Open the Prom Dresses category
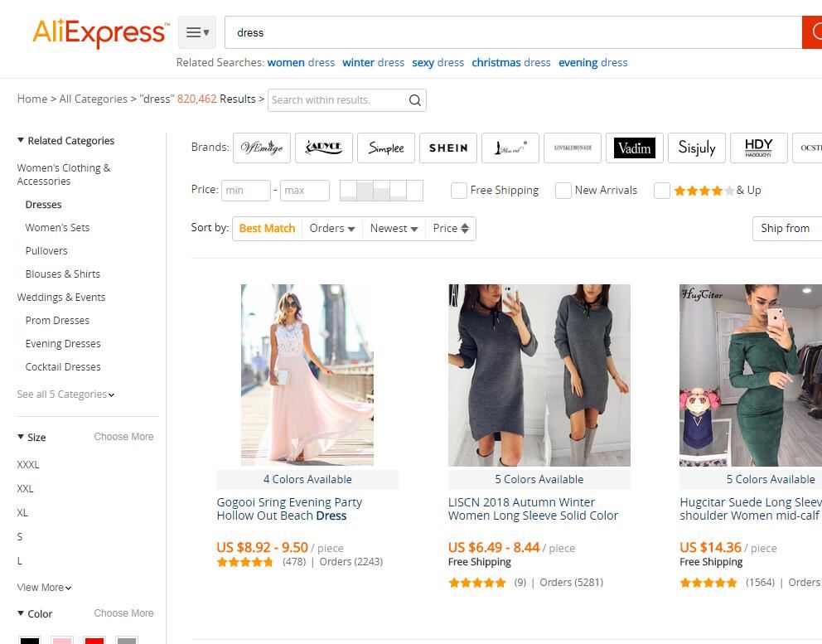Viewport: 822px width, 644px height. [x=58, y=321]
